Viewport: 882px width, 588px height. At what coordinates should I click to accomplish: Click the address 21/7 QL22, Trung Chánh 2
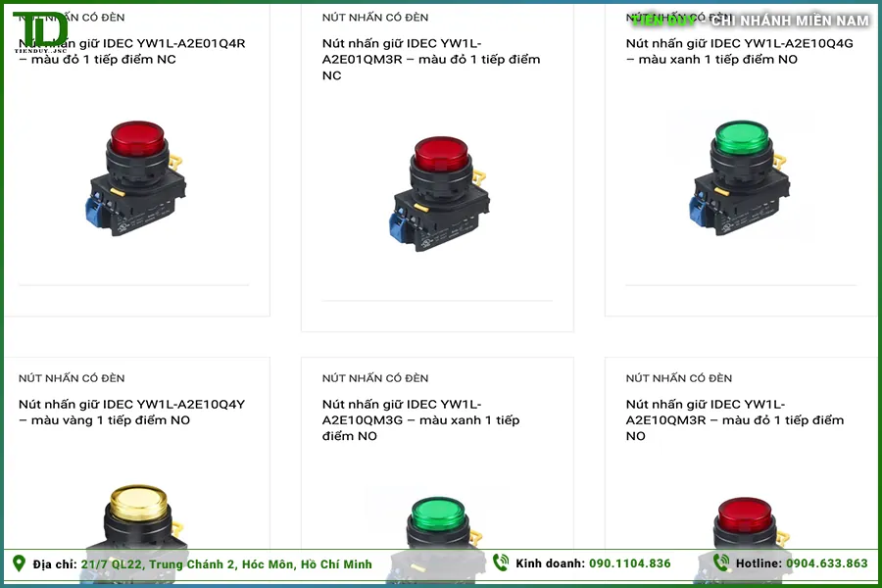click(226, 563)
